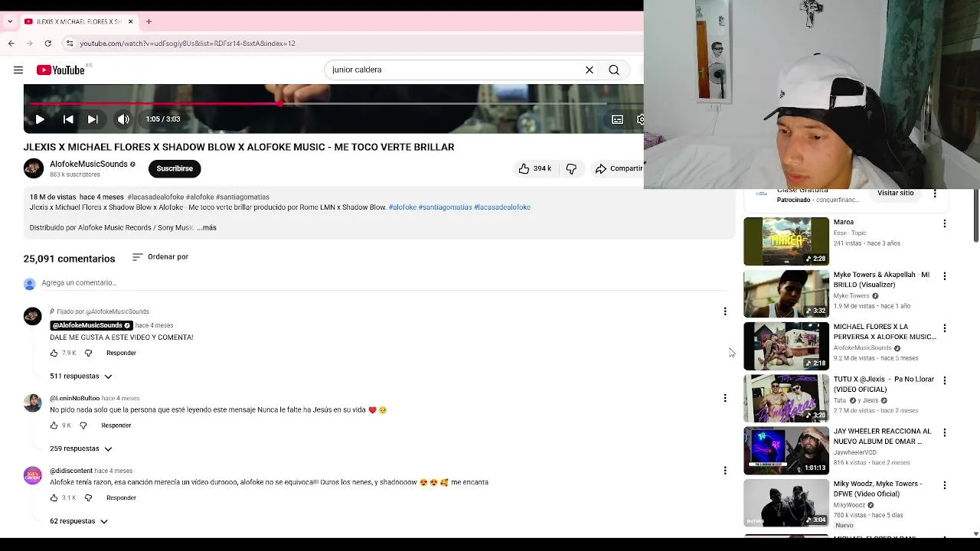Go to the YouTube home logo

point(60,70)
